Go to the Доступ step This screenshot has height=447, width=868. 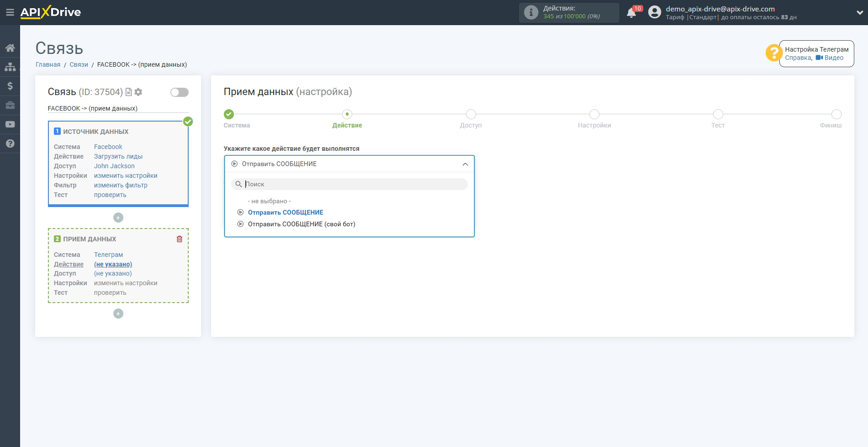tap(471, 114)
